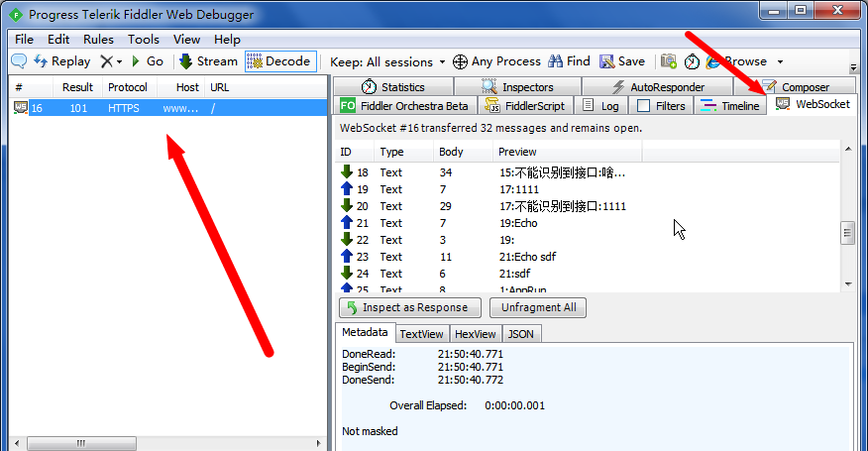Select message 24 preview 21:sdf
Screen dimensions: 868x451
587,274
